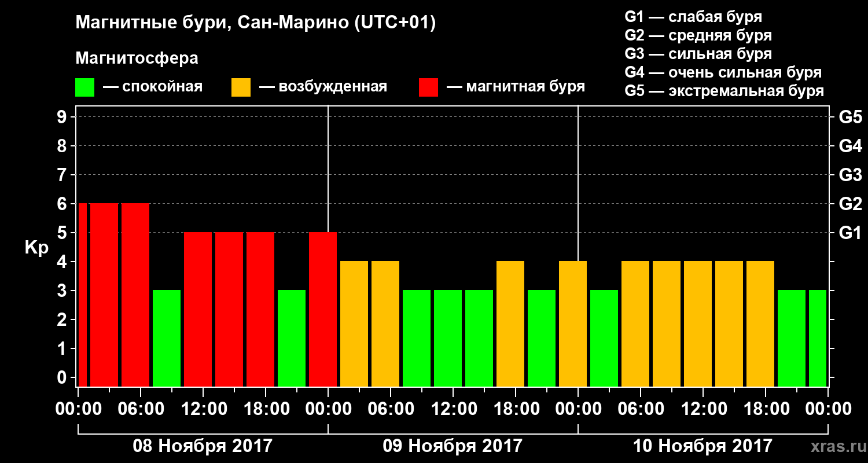Click 'G4 — очень сильная буря' legend line
This screenshot has height=463, width=868.
click(723, 72)
